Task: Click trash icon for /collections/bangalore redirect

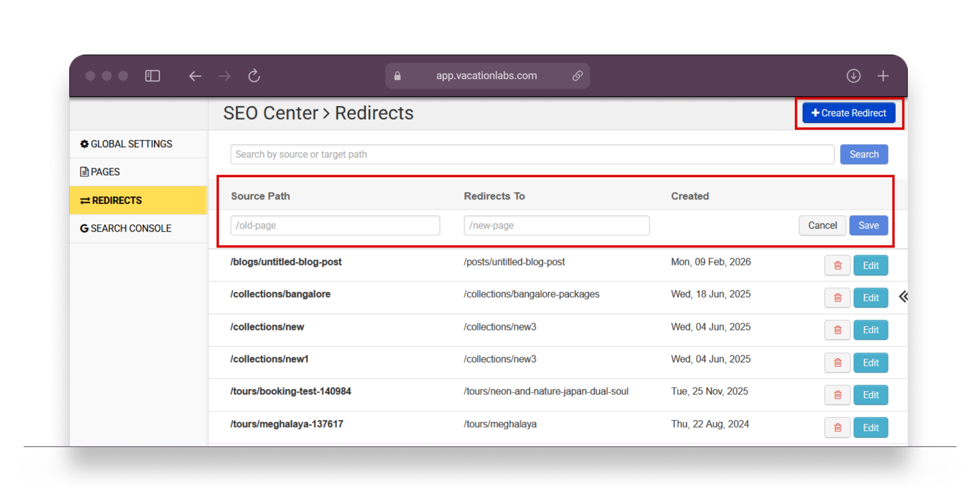Action: [x=837, y=298]
